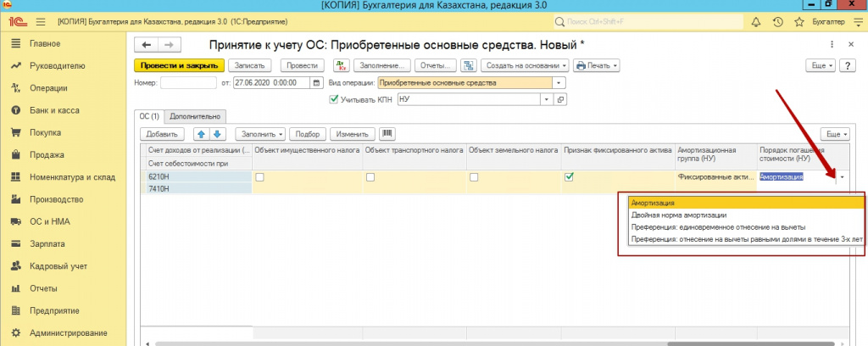Open top Еще menu beside help
The image size is (868, 346).
tap(822, 65)
